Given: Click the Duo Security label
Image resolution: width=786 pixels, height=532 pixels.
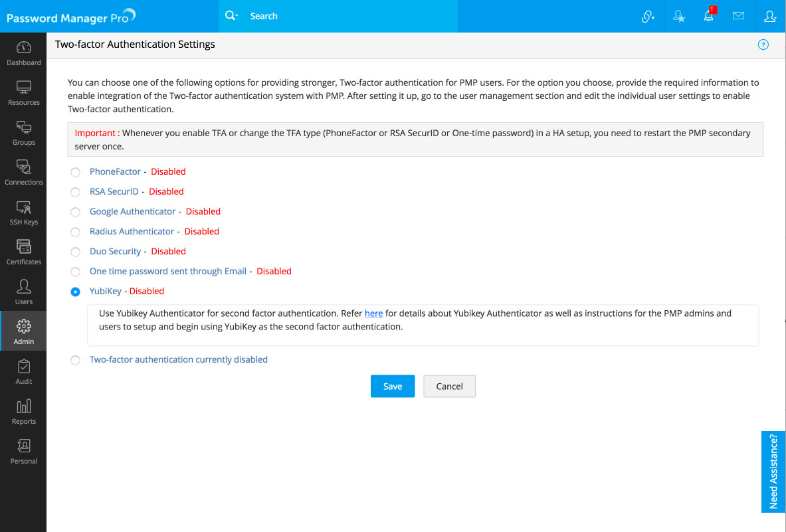Looking at the screenshot, I should [116, 252].
